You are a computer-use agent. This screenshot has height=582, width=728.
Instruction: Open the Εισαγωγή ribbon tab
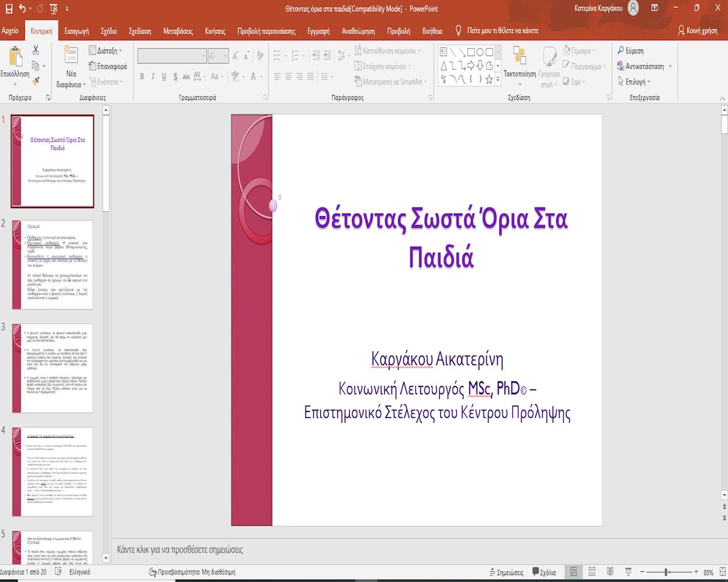tap(76, 31)
